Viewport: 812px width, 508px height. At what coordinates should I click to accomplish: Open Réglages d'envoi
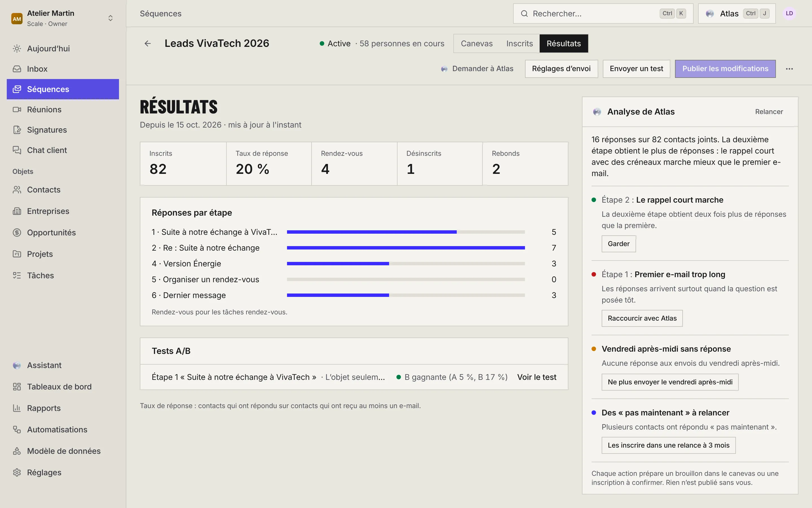(x=561, y=69)
